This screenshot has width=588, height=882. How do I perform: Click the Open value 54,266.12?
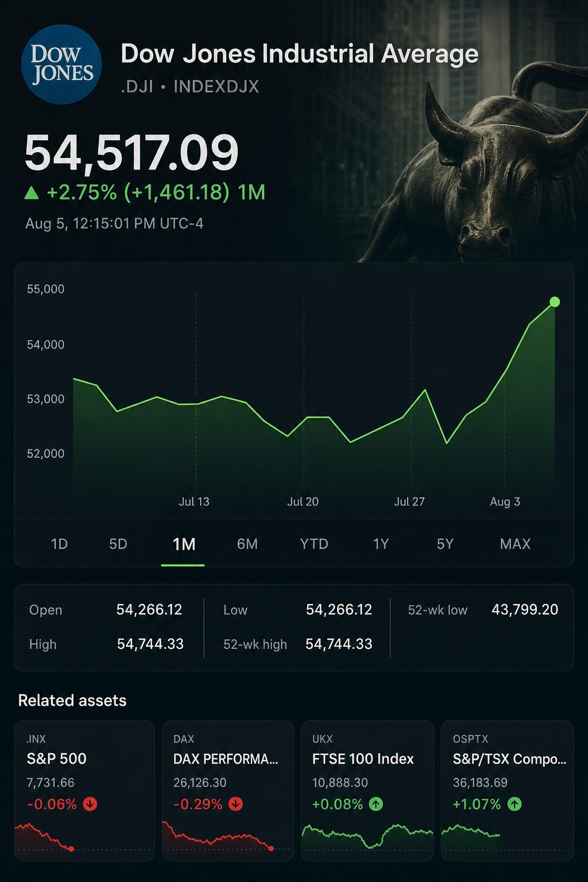[149, 610]
